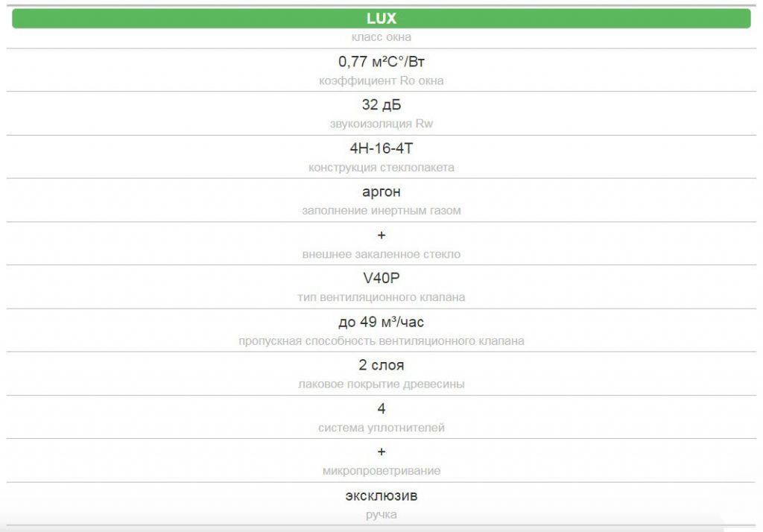Select the 32 дБ sound insulation value
Image resolution: width=763 pixels, height=532 pixels.
381,105
